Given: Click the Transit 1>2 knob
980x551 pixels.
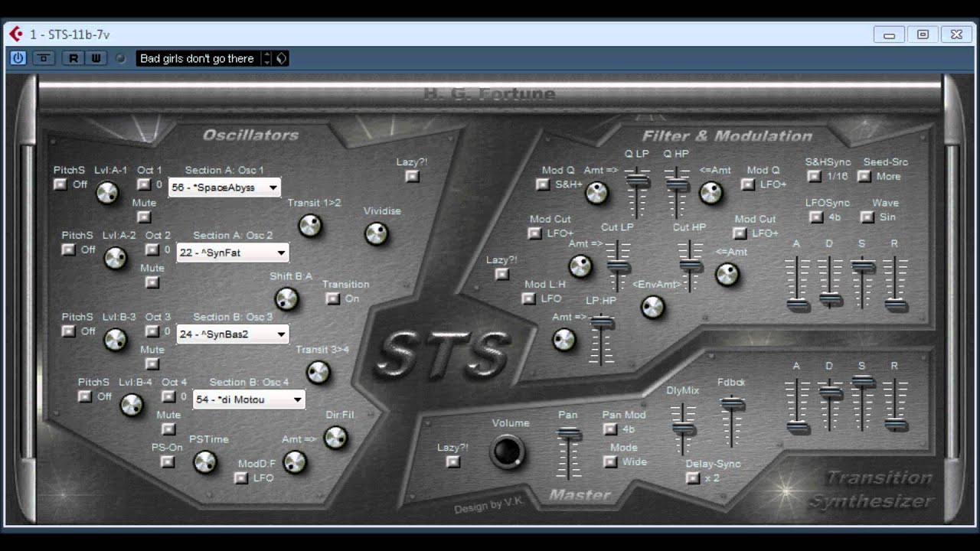Looking at the screenshot, I should click(309, 225).
